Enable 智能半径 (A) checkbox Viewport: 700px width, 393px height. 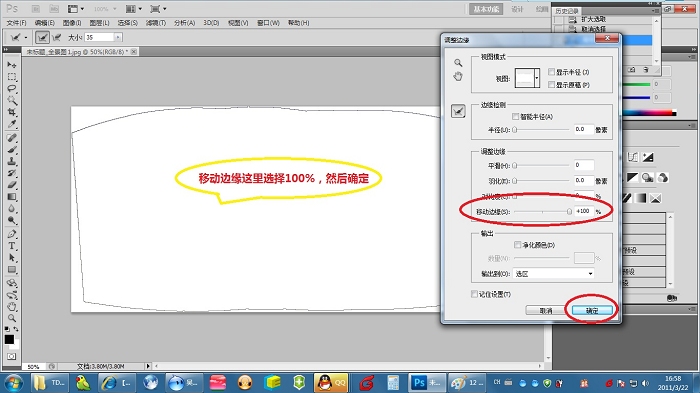click(516, 117)
